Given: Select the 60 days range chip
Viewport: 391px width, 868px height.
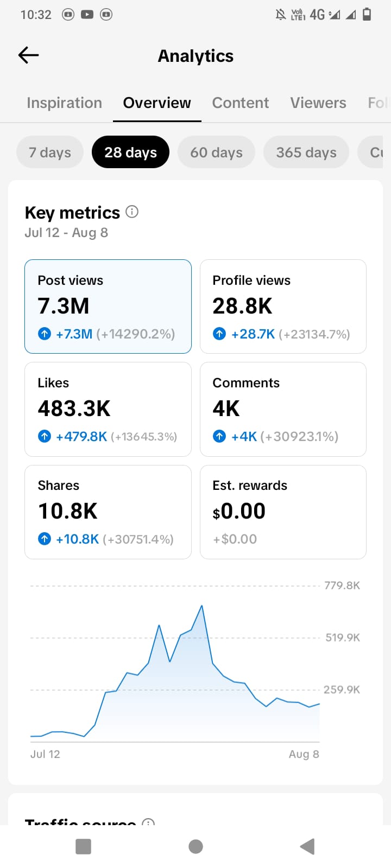Looking at the screenshot, I should tap(216, 152).
